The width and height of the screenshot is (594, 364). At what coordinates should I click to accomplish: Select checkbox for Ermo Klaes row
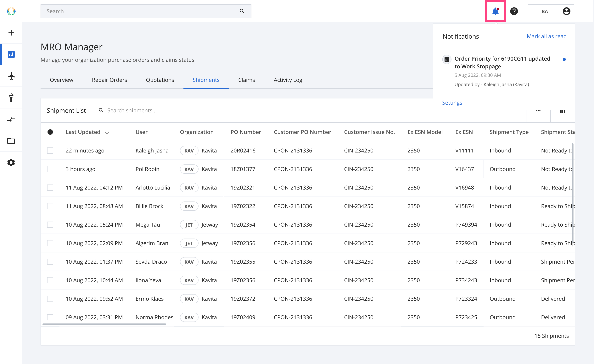click(50, 299)
